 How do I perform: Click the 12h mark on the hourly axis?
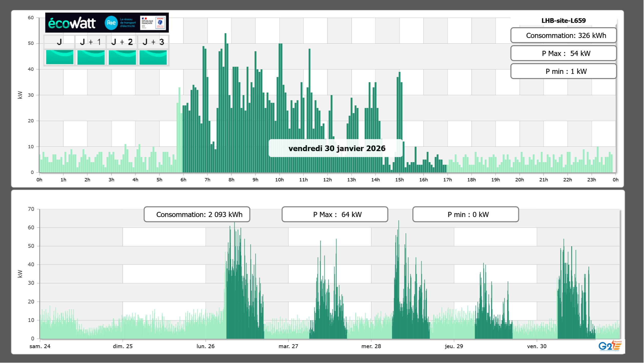tap(327, 180)
